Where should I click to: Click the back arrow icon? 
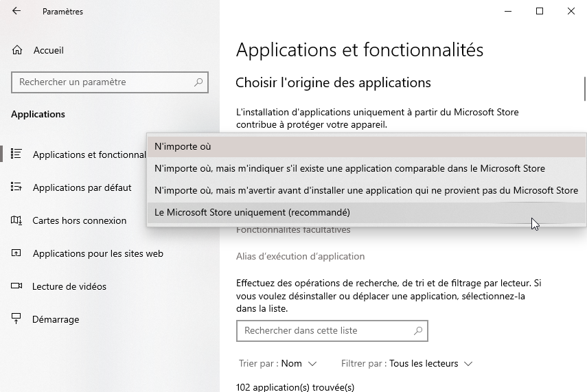coord(16,11)
